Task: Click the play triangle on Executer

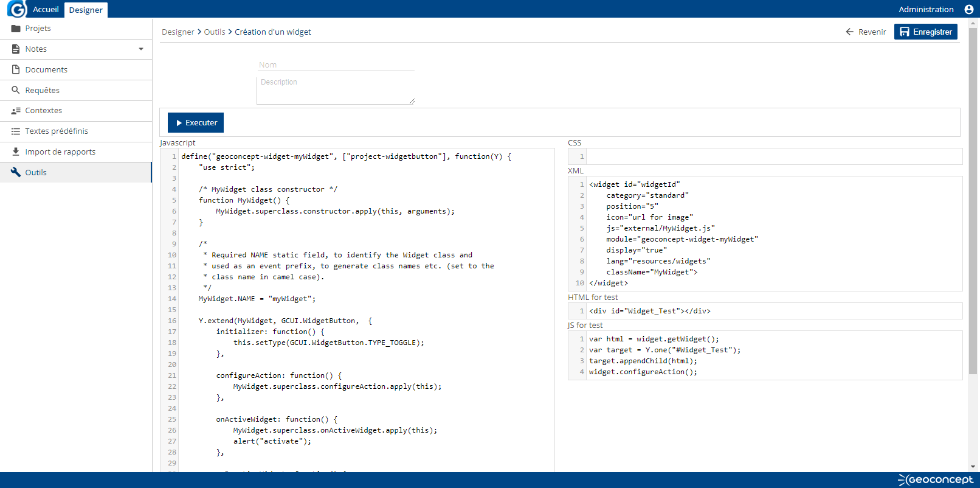Action: (179, 123)
